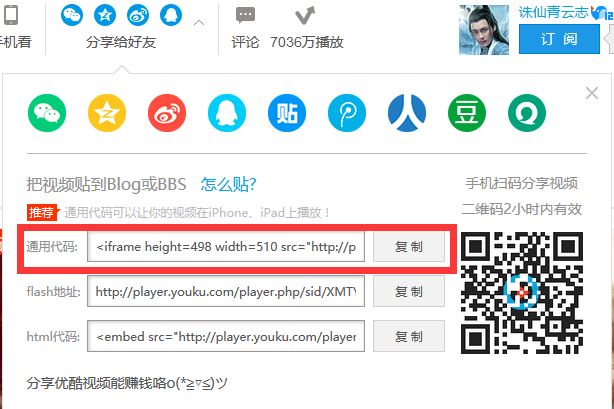Click the blue 订阅 subscribe button
The image size is (614, 409).
coord(559,39)
